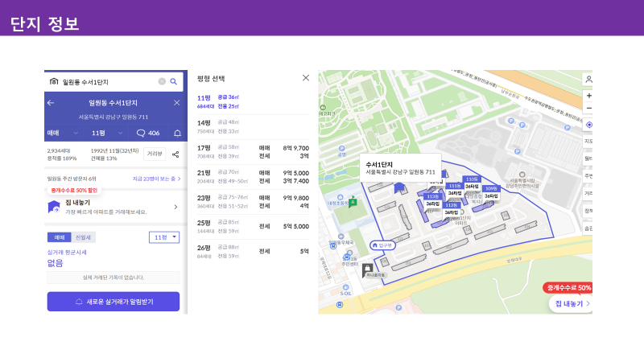The image size is (644, 362).
Task: Click the green school flag marker
Action: click(353, 202)
